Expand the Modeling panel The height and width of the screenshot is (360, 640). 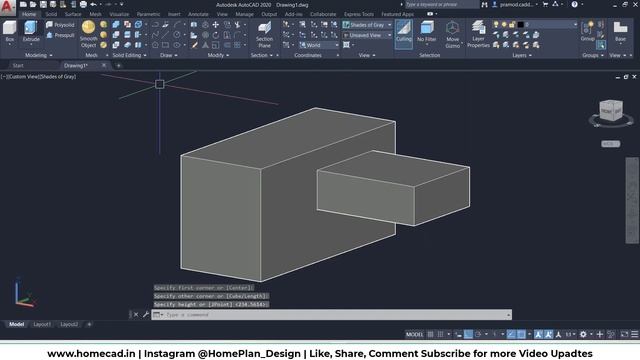click(x=38, y=55)
